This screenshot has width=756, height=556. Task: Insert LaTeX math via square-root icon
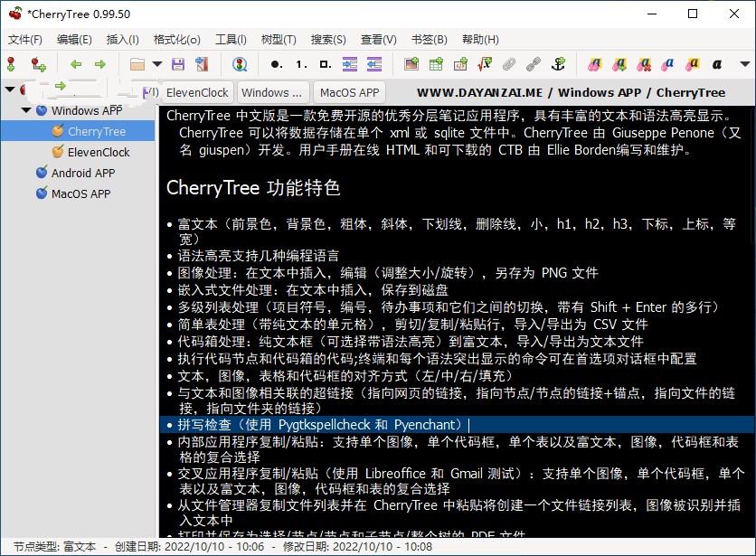485,63
